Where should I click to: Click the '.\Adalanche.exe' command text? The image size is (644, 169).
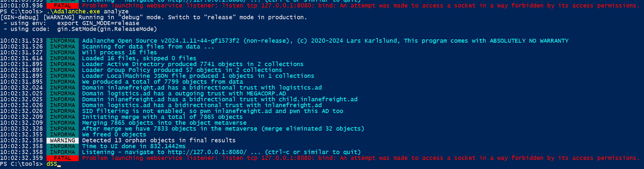(73, 11)
